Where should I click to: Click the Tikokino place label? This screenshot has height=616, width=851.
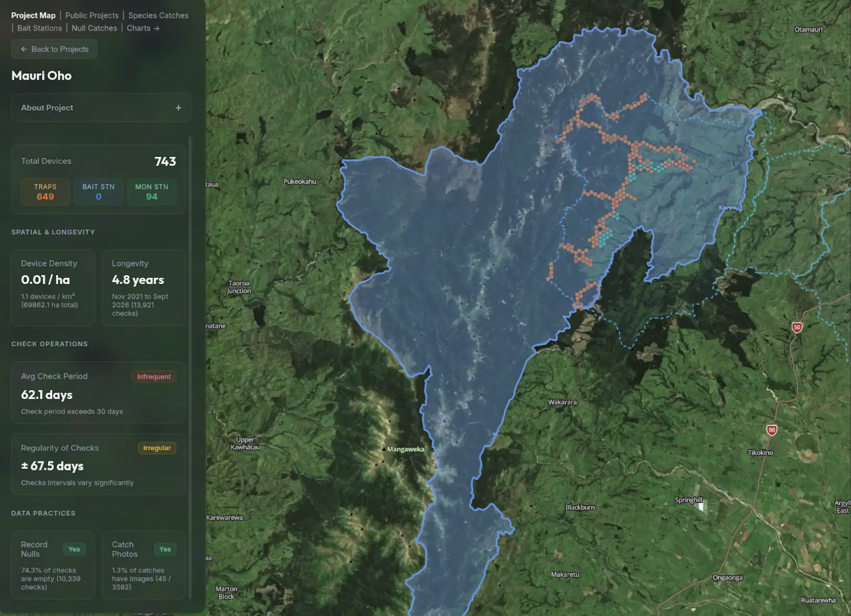(x=760, y=452)
